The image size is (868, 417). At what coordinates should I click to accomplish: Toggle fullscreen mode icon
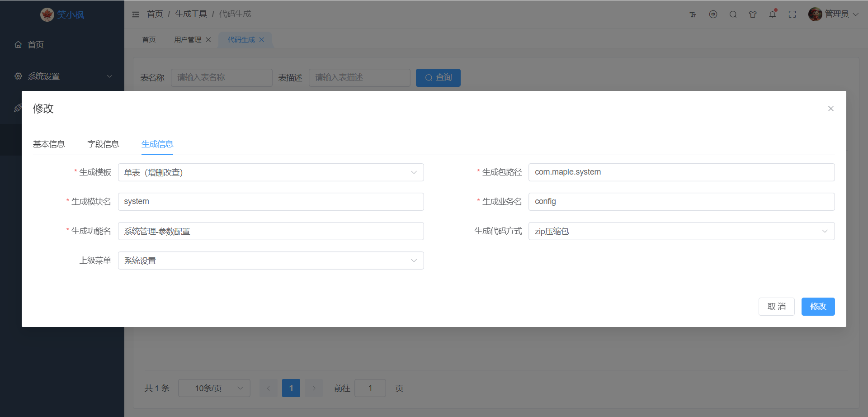tap(792, 14)
